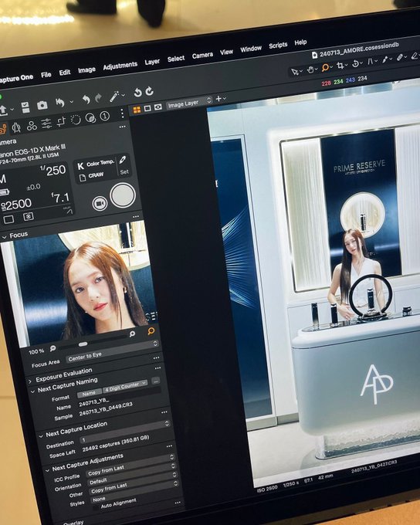Open the Crop composition tool tab icon
Viewport: 420px width, 525px height.
pos(61,121)
